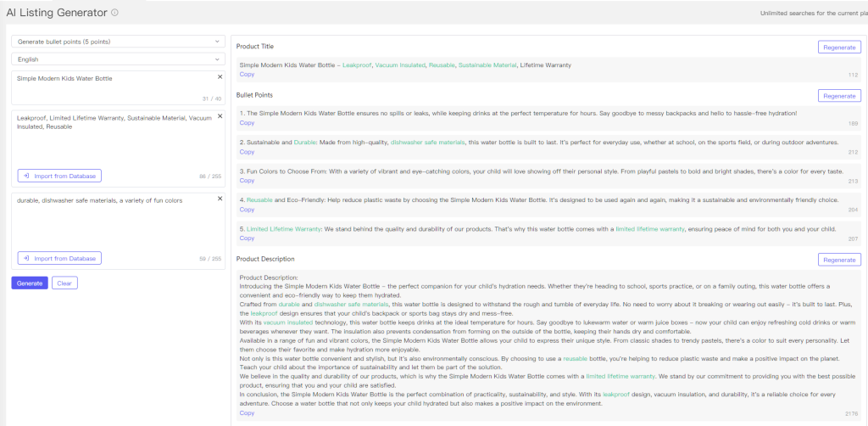Click the Product Title section heading

[254, 47]
